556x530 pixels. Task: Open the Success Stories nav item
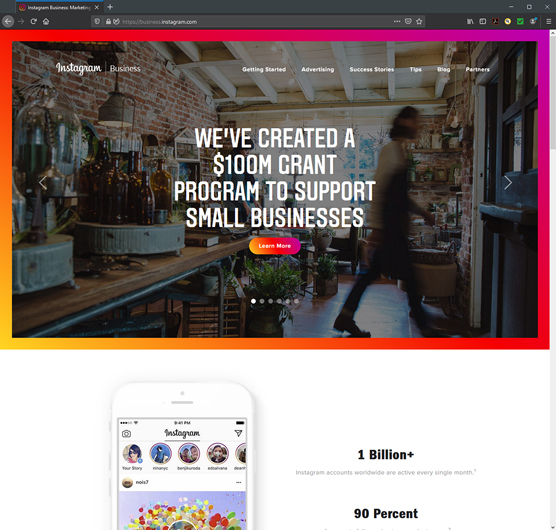coord(372,69)
